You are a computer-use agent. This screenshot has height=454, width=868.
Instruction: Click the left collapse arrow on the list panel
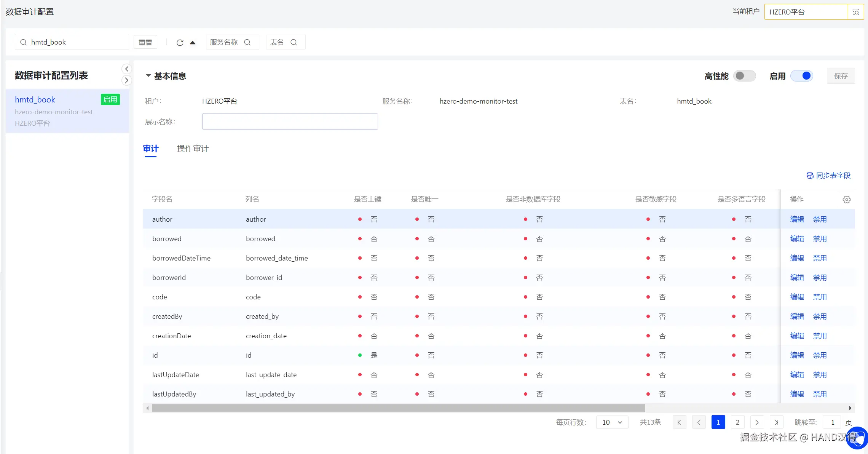coord(127,69)
